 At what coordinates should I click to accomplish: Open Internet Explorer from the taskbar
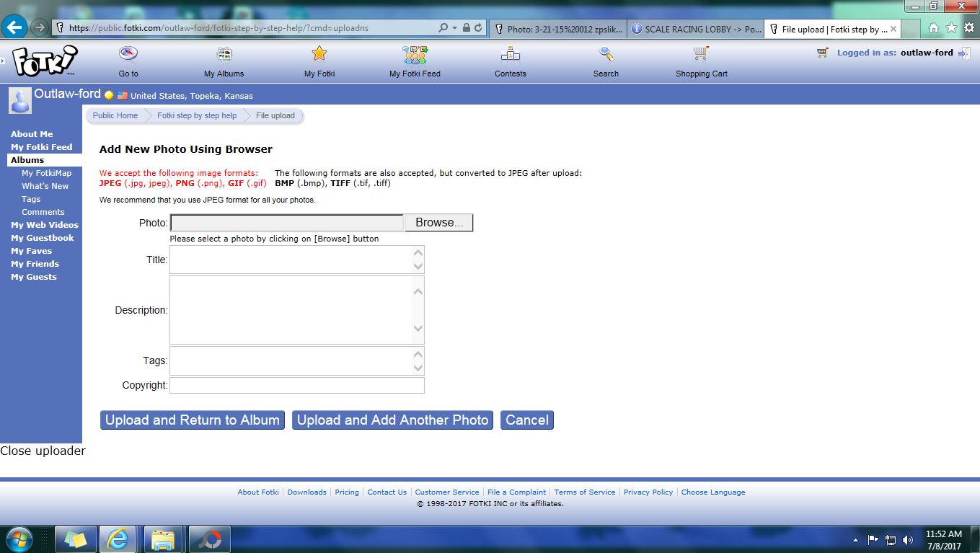coord(118,539)
